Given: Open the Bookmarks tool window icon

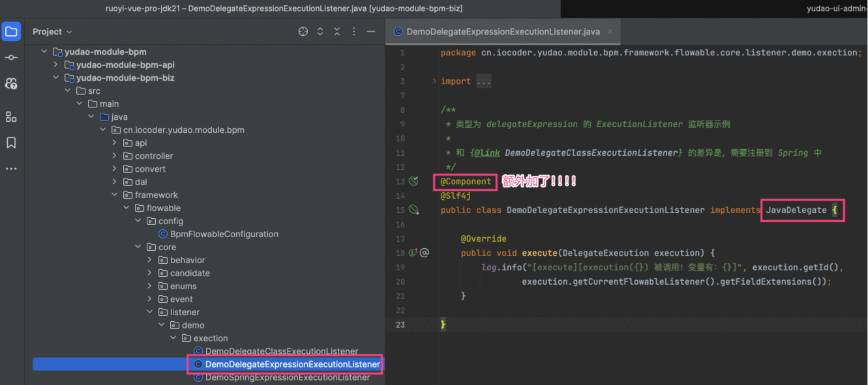Looking at the screenshot, I should pyautogui.click(x=12, y=143).
